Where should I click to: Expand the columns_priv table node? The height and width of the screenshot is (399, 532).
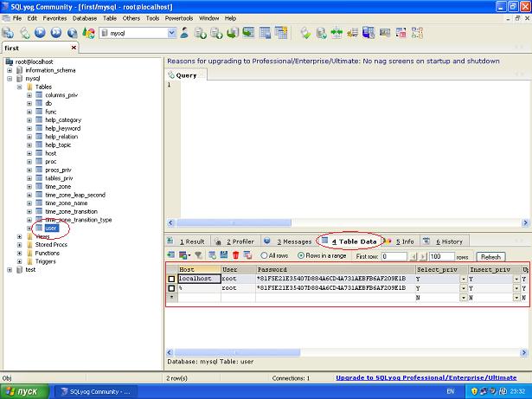29,95
